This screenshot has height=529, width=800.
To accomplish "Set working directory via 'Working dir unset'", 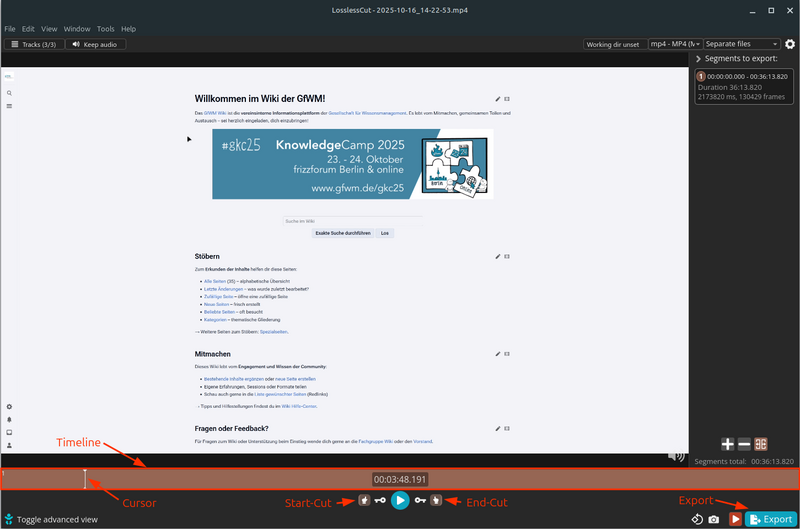I will click(613, 44).
